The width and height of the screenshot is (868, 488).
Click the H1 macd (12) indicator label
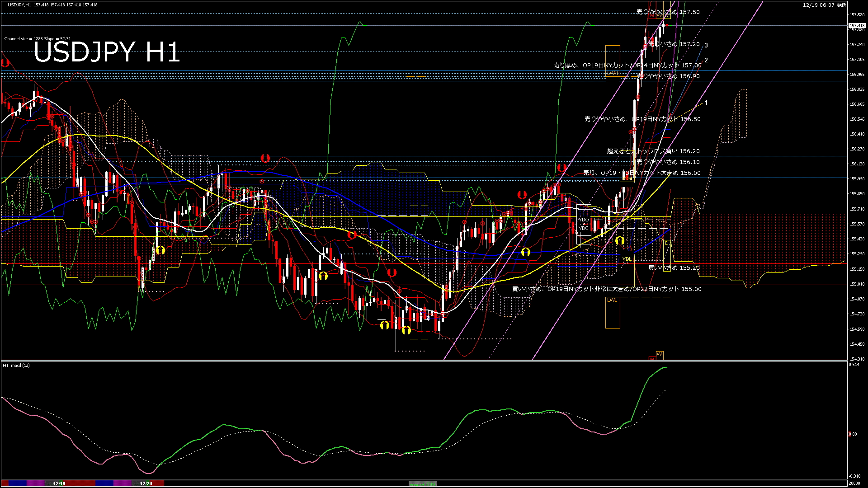(16, 365)
